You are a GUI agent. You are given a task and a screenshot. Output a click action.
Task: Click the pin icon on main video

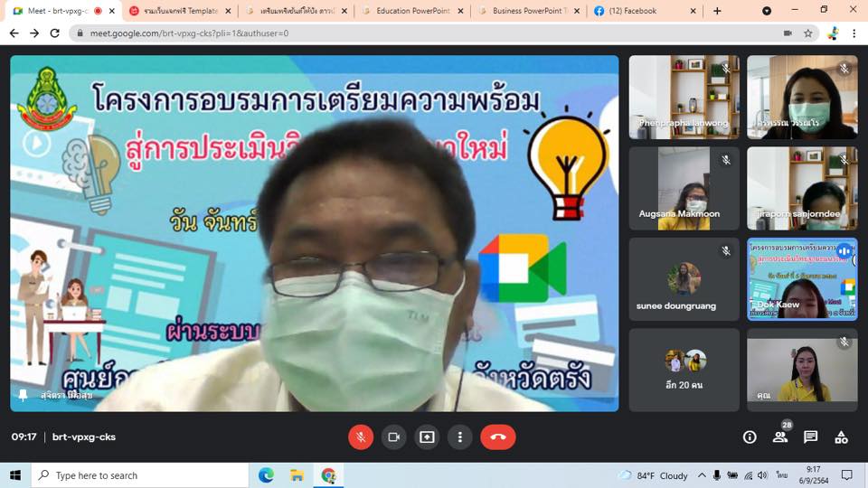[23, 396]
